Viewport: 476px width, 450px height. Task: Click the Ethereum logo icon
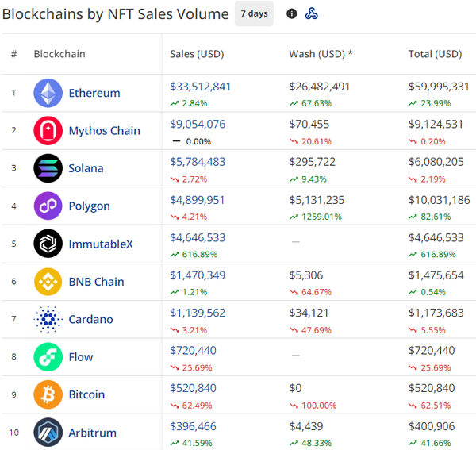48,93
